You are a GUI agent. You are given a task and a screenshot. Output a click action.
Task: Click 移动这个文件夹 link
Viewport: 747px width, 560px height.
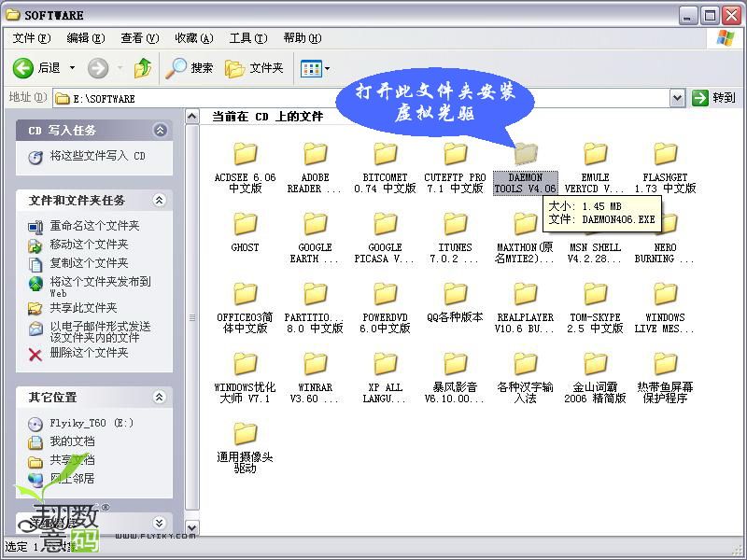tap(89, 245)
